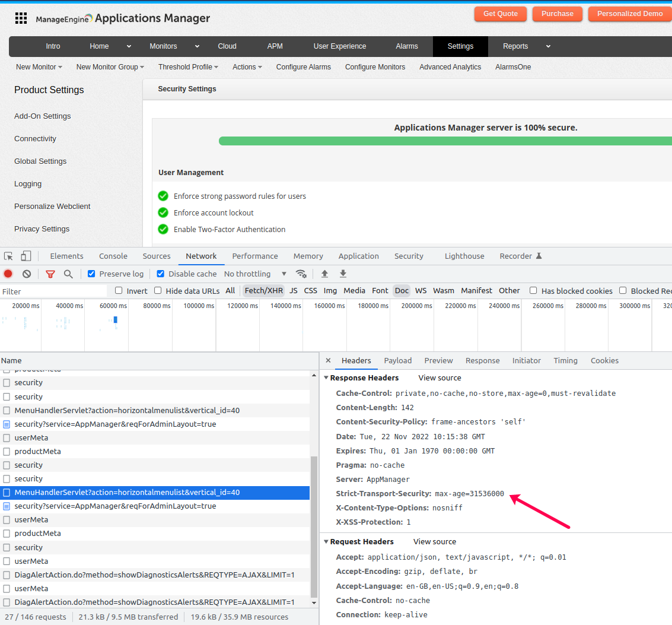
Task: Open Privacy Settings in sidebar
Action: tap(42, 229)
